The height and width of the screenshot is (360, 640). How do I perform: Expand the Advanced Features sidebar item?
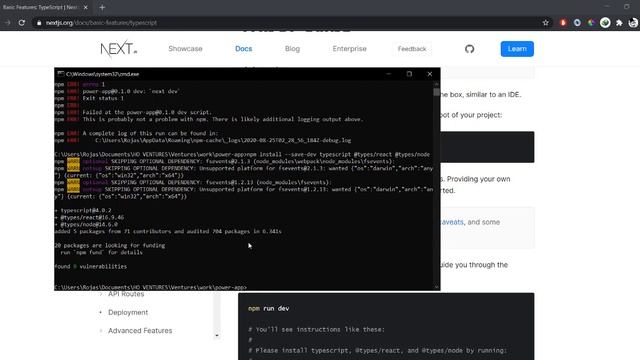coord(140,331)
